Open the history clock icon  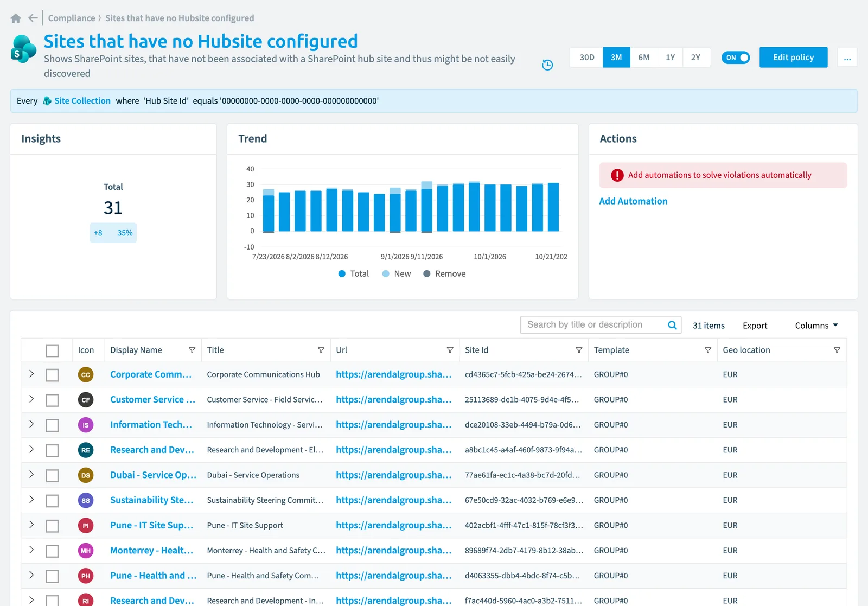pyautogui.click(x=547, y=65)
